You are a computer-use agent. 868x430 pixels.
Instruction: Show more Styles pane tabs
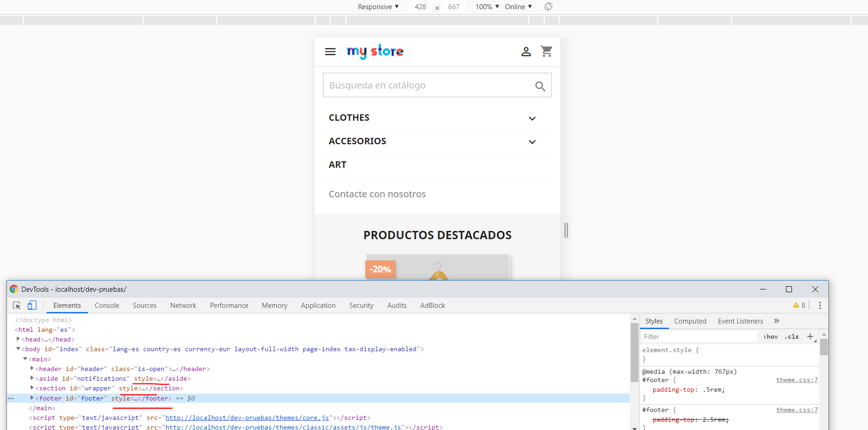click(x=777, y=321)
